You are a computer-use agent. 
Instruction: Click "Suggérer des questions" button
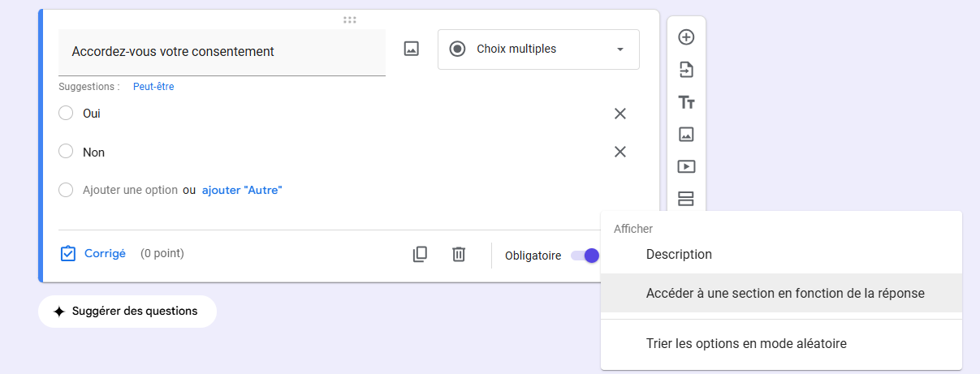tap(127, 312)
